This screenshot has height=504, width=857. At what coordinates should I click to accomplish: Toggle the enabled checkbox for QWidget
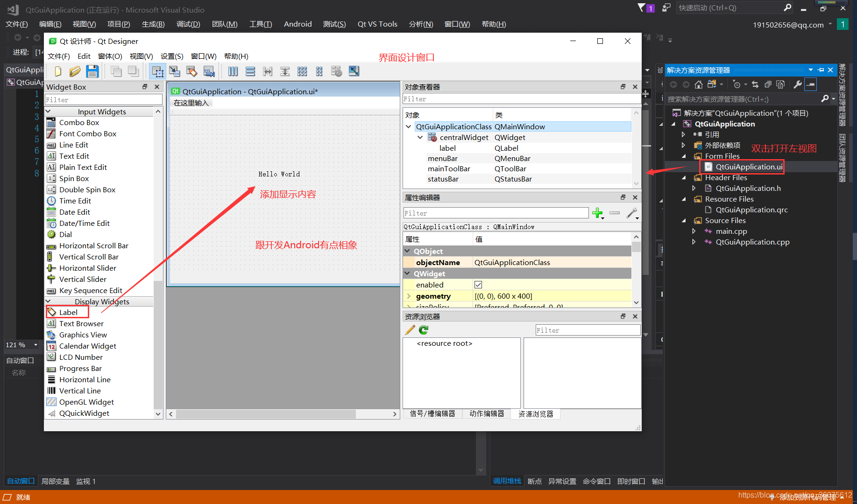click(x=478, y=284)
